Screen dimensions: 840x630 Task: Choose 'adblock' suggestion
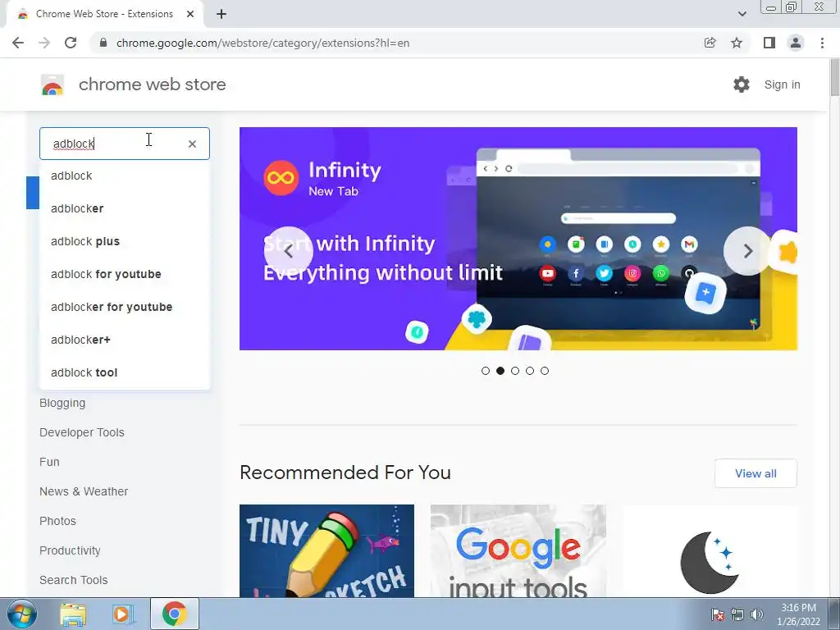[x=125, y=176]
